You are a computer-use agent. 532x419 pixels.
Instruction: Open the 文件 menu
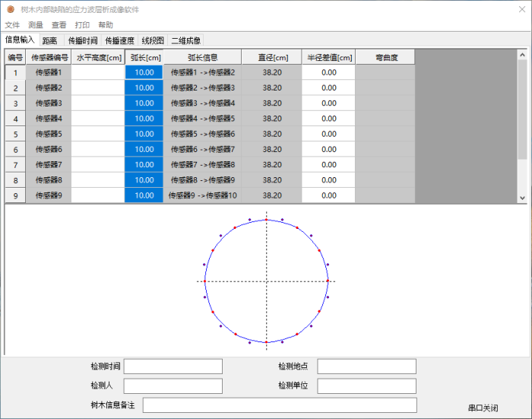11,25
